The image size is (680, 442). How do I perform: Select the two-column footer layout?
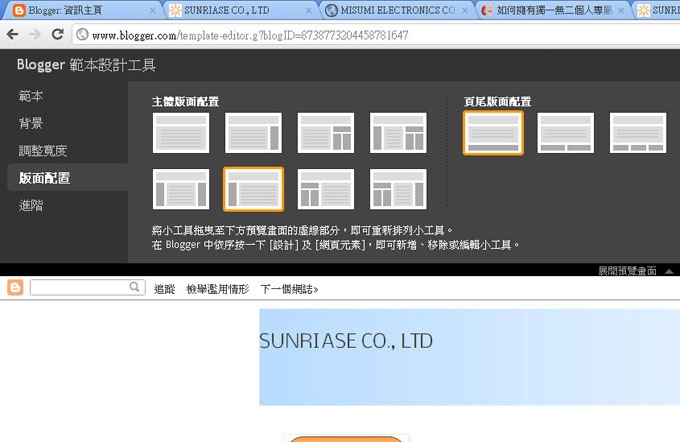pos(566,133)
